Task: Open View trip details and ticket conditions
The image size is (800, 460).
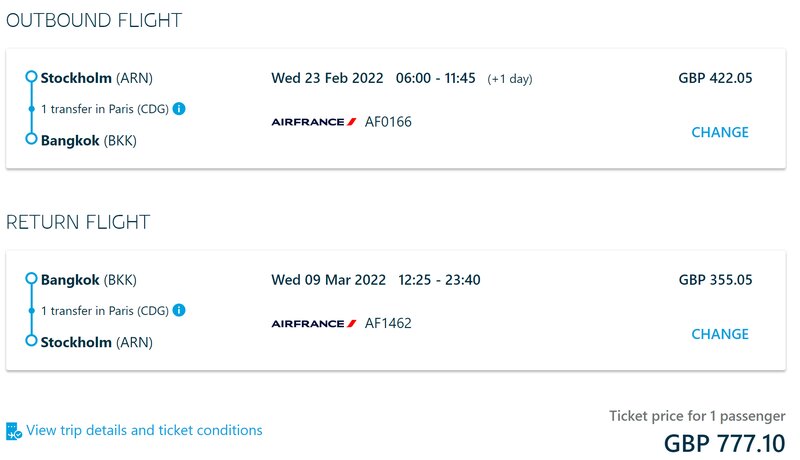Action: click(x=144, y=430)
